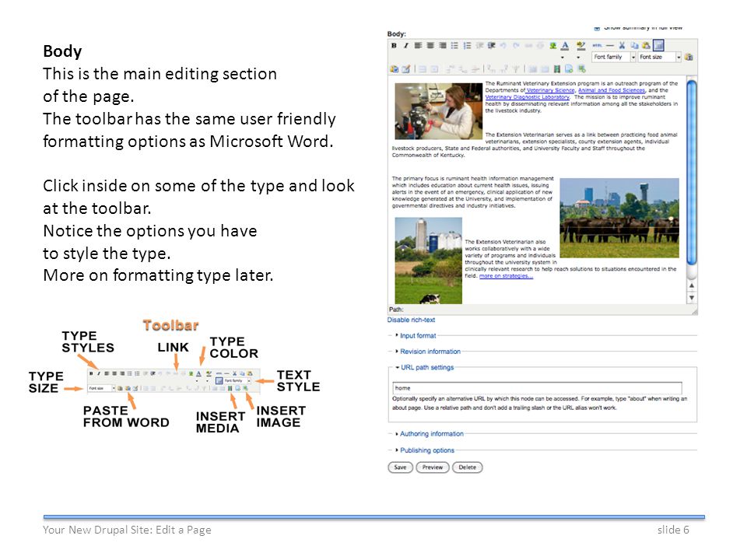This screenshot has height=560, width=747.
Task: Insert a bulleted list
Action: (x=454, y=46)
